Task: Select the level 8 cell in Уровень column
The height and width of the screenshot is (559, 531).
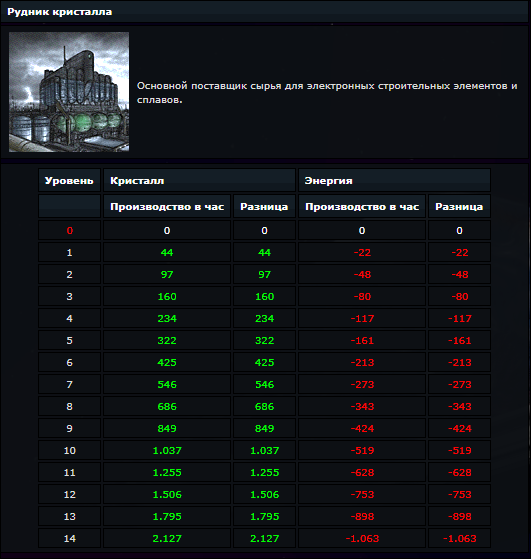Action: tap(69, 406)
